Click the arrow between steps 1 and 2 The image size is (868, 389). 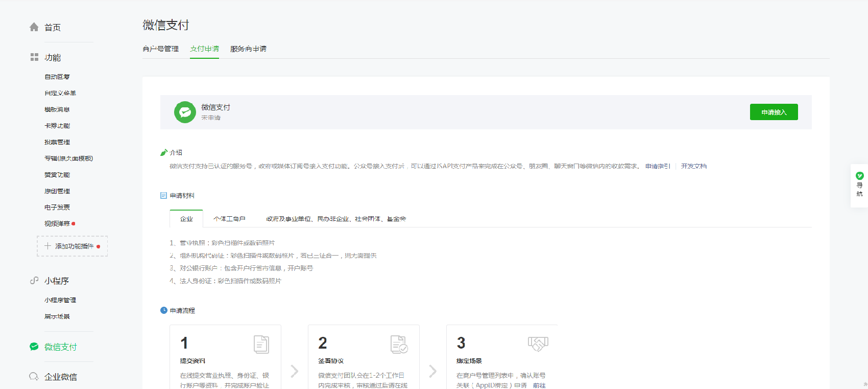pos(295,371)
